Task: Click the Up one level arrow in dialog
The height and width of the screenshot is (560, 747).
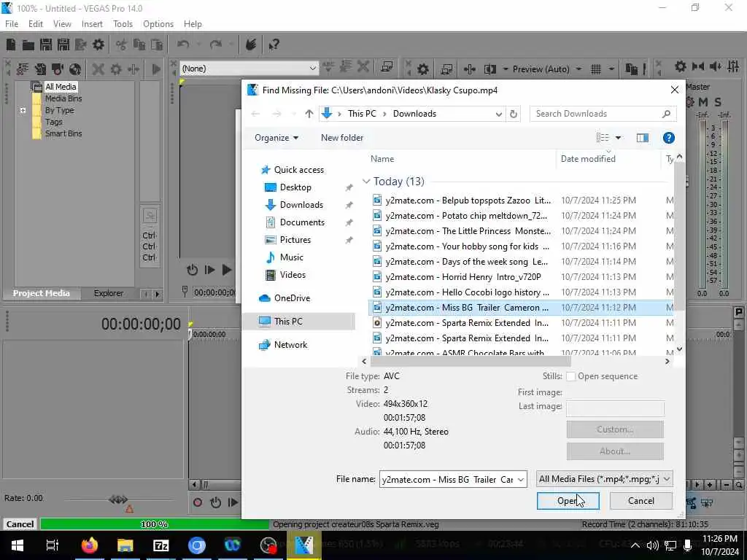Action: pyautogui.click(x=309, y=114)
